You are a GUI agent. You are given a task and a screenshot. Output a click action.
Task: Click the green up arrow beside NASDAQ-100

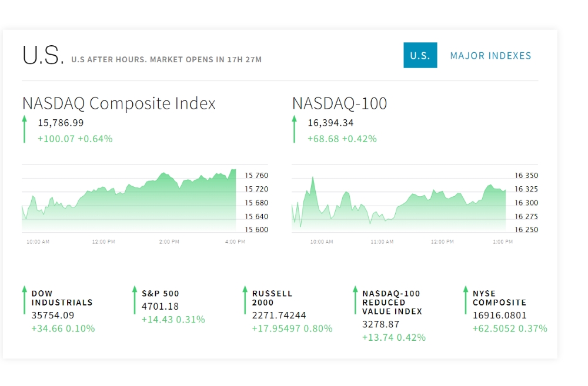[295, 129]
